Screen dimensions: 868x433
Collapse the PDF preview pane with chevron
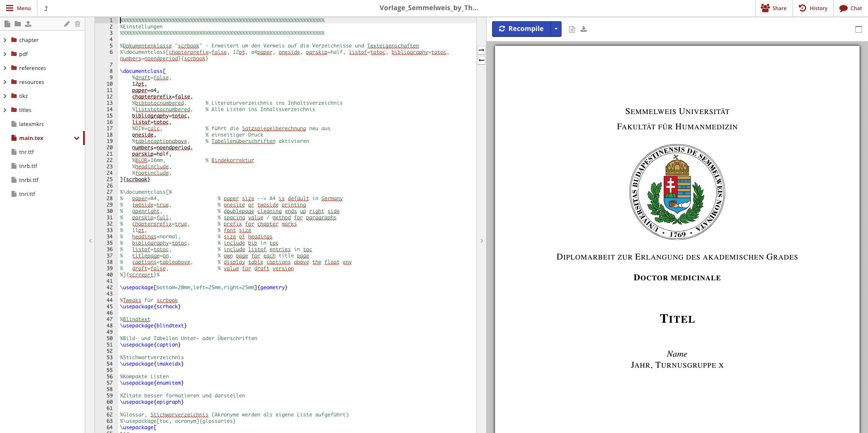click(x=481, y=241)
